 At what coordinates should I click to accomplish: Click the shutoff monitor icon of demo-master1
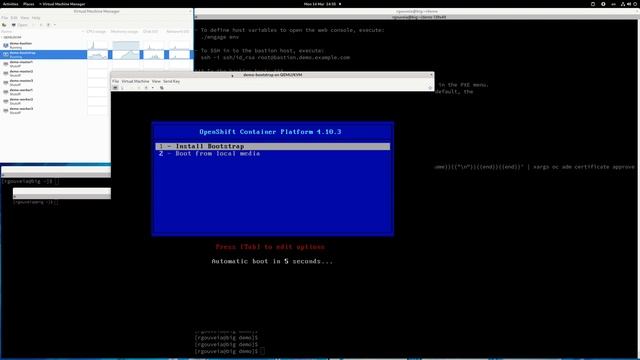point(6,64)
